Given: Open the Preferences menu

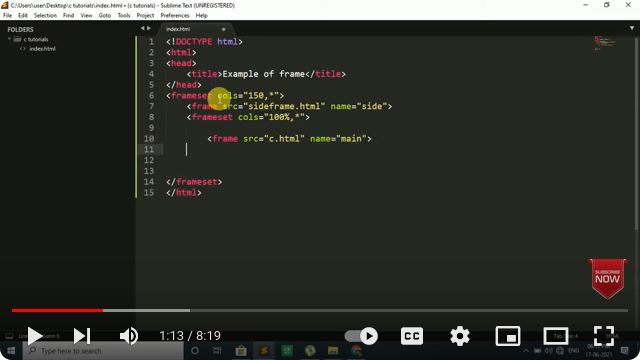Looking at the screenshot, I should pos(175,16).
